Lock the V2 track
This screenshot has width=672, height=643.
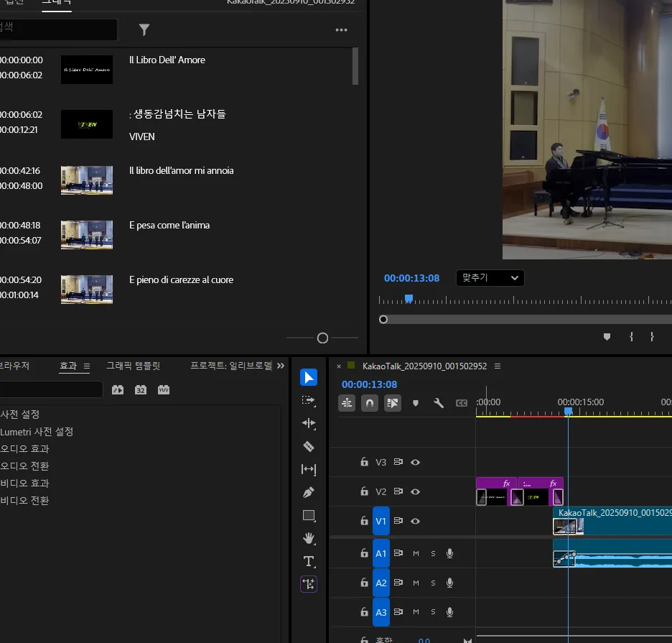(x=364, y=491)
